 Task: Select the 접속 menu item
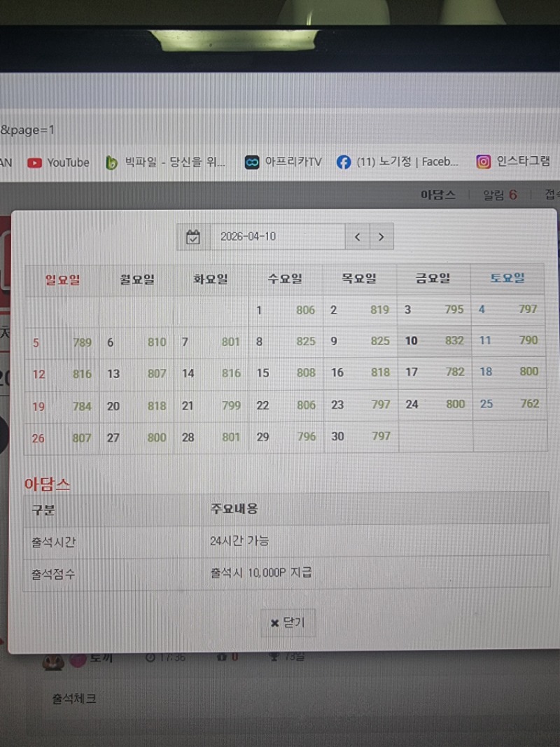click(552, 195)
